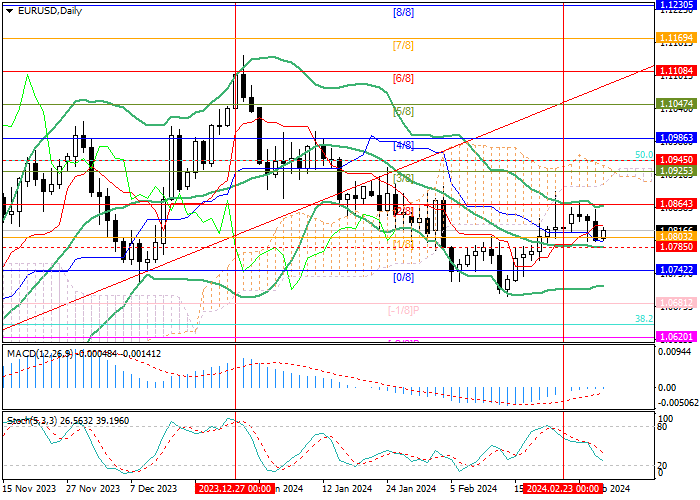
Task: Select the red 1.07850 price label
Action: pyautogui.click(x=676, y=246)
